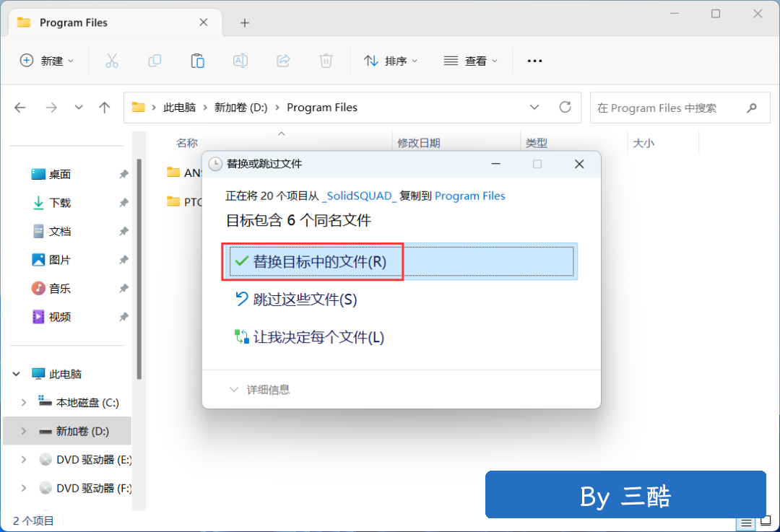Choose 让我决定每个文件(L) option
The height and width of the screenshot is (532, 780).
pyautogui.click(x=400, y=337)
